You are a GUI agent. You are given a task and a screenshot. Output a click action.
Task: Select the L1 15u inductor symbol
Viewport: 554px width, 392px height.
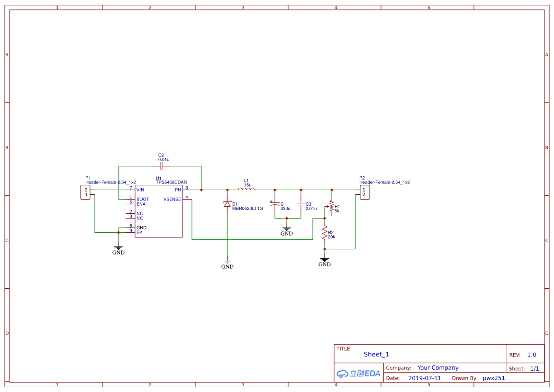click(x=246, y=189)
